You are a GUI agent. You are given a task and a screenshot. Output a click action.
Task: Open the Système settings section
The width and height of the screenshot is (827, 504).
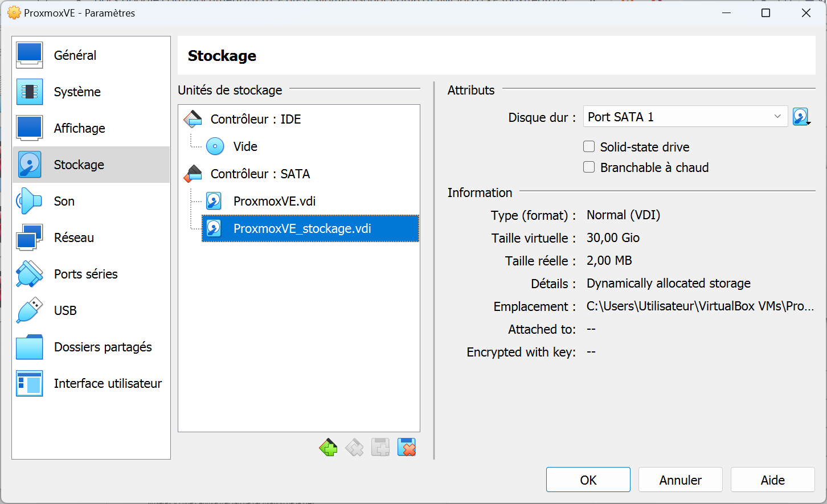(91, 92)
